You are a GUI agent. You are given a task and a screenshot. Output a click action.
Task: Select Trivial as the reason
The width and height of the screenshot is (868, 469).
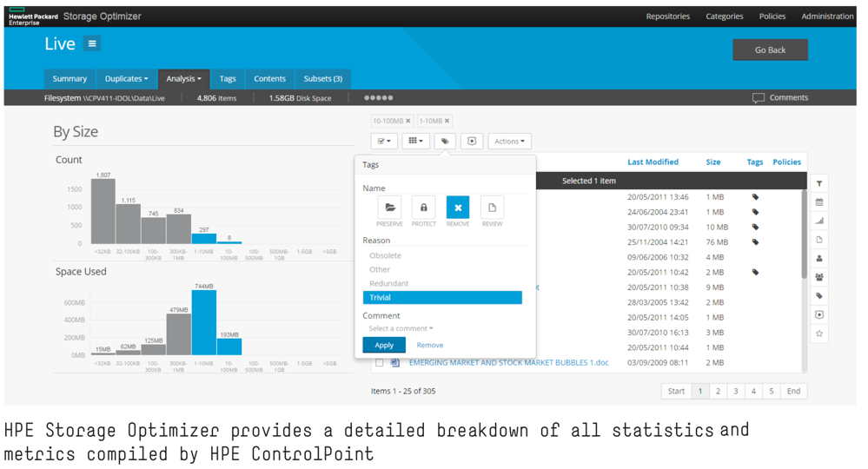pyautogui.click(x=442, y=298)
